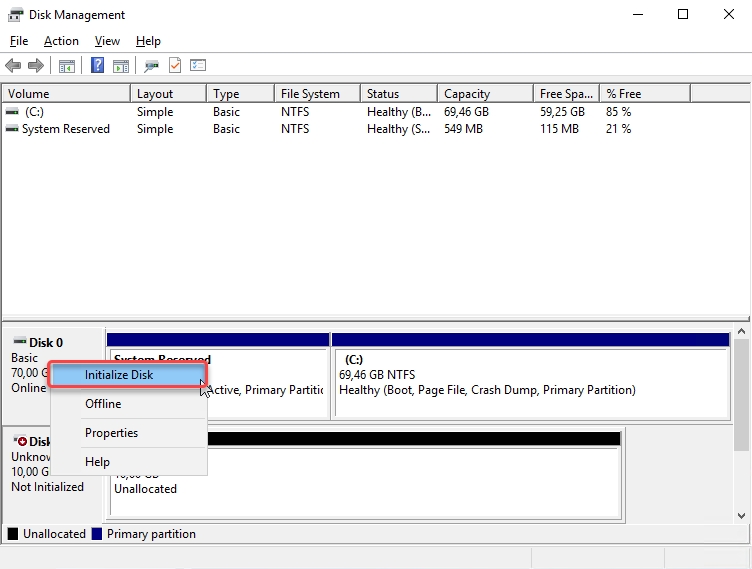This screenshot has width=752, height=569.
Task: Click the Forward arrow toolbar icon
Action: tap(36, 66)
